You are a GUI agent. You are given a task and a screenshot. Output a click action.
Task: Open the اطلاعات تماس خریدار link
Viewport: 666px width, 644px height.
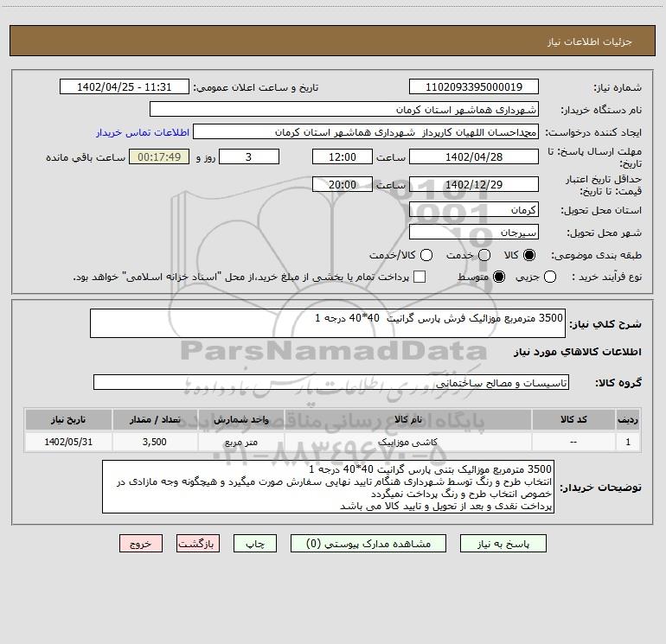[143, 132]
